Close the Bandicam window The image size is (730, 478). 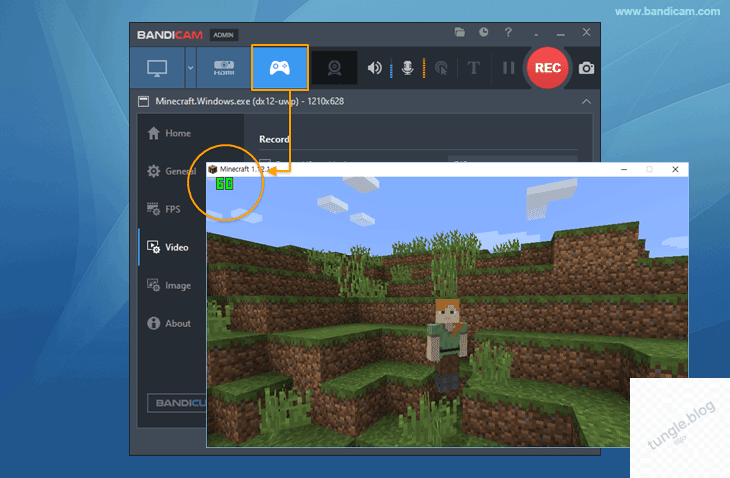(586, 32)
